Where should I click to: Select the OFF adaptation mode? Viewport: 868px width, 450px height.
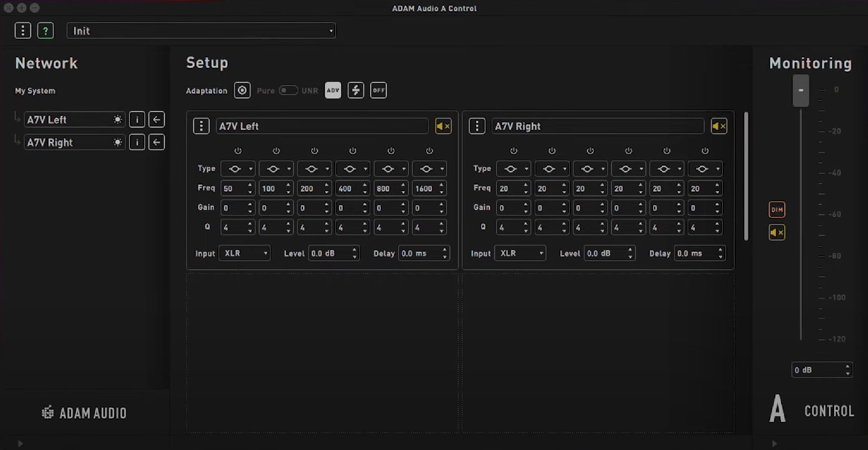(x=379, y=90)
